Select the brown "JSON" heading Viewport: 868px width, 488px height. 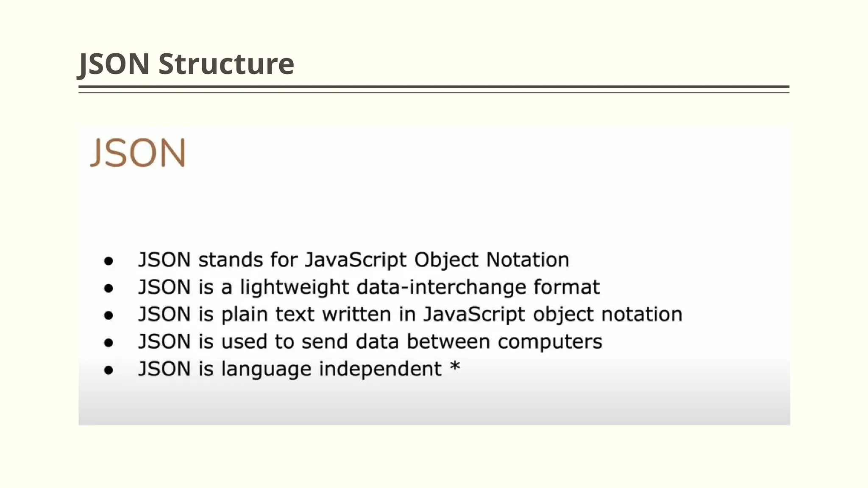138,152
